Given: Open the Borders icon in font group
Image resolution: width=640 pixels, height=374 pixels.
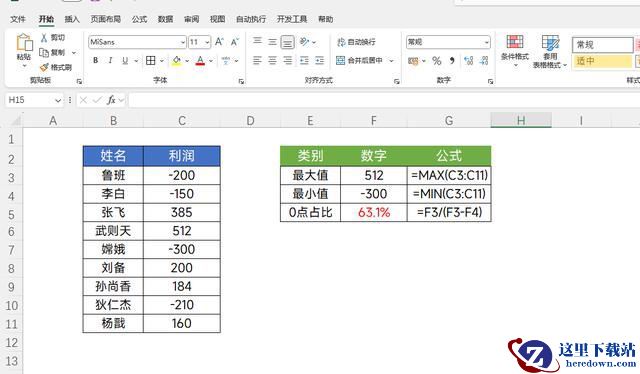Looking at the screenshot, I should click(x=151, y=60).
